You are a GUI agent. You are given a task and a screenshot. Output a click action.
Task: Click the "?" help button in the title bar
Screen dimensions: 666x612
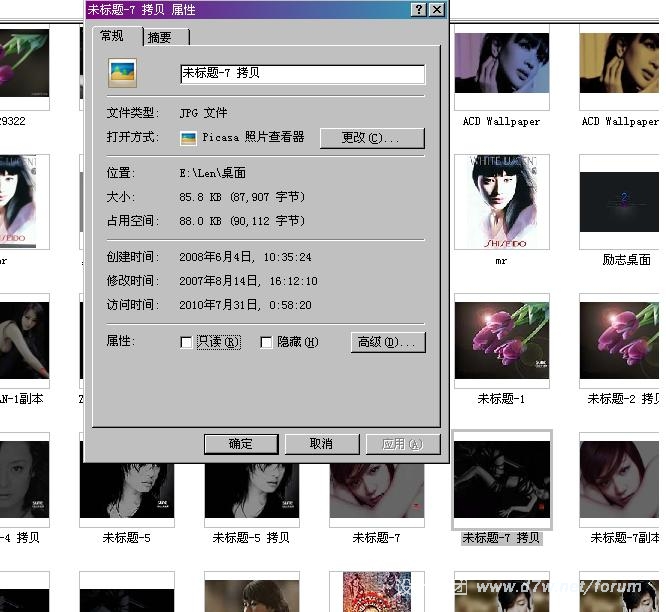coord(418,9)
